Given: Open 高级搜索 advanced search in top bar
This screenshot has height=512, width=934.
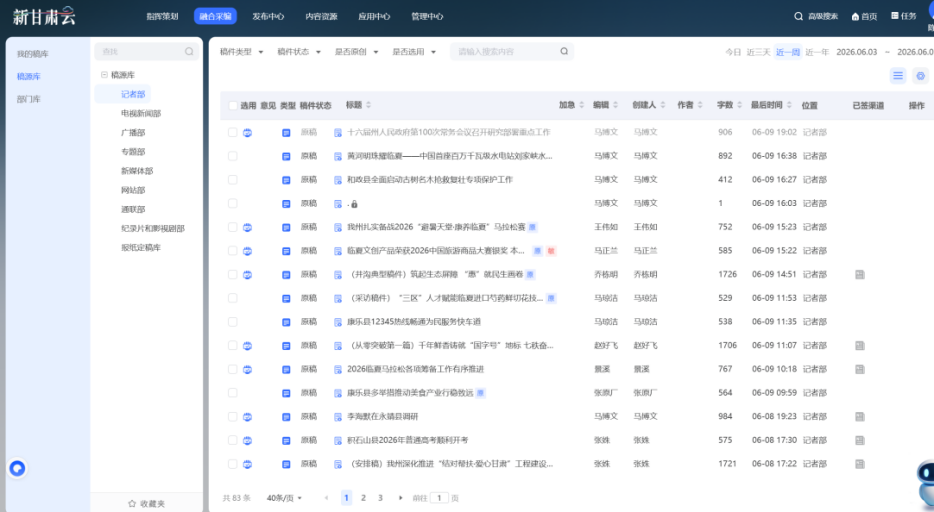Looking at the screenshot, I should point(815,17).
